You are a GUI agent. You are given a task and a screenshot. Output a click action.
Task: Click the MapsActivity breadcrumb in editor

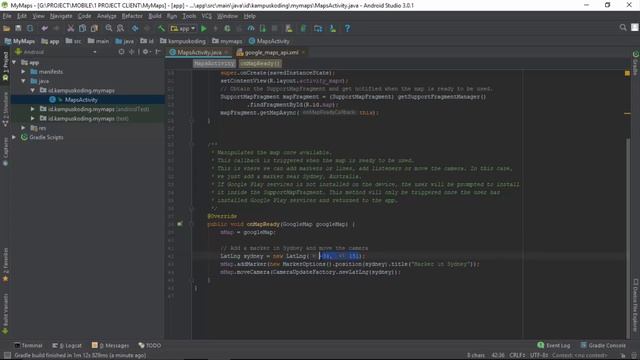[214, 64]
